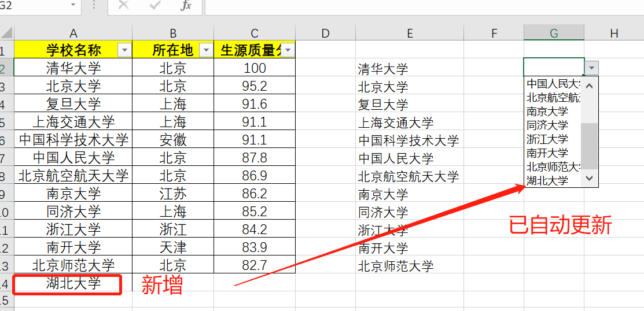
Task: Choose 北京师范大学 in dropdown list
Action: click(x=553, y=166)
